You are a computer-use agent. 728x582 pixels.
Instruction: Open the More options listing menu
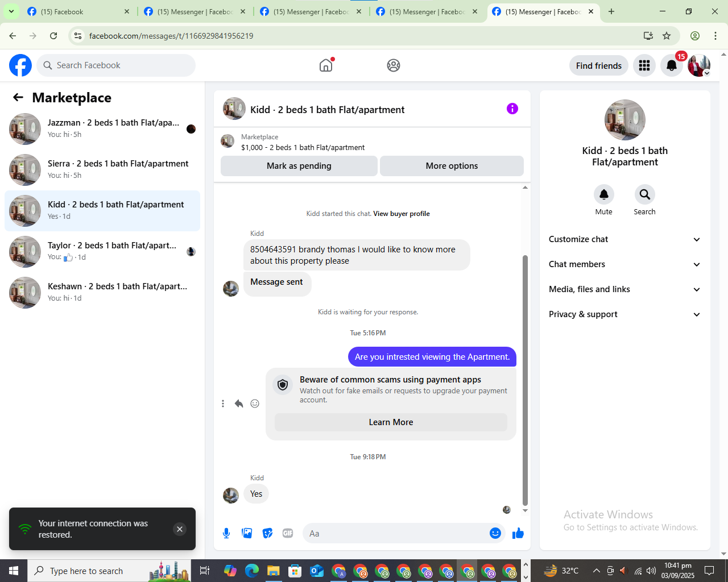[452, 166]
